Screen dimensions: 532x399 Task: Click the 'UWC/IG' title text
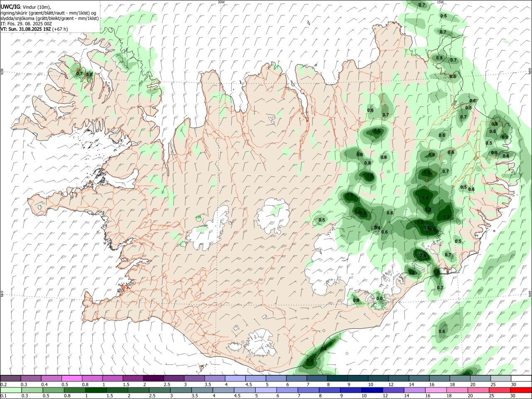(10, 7)
